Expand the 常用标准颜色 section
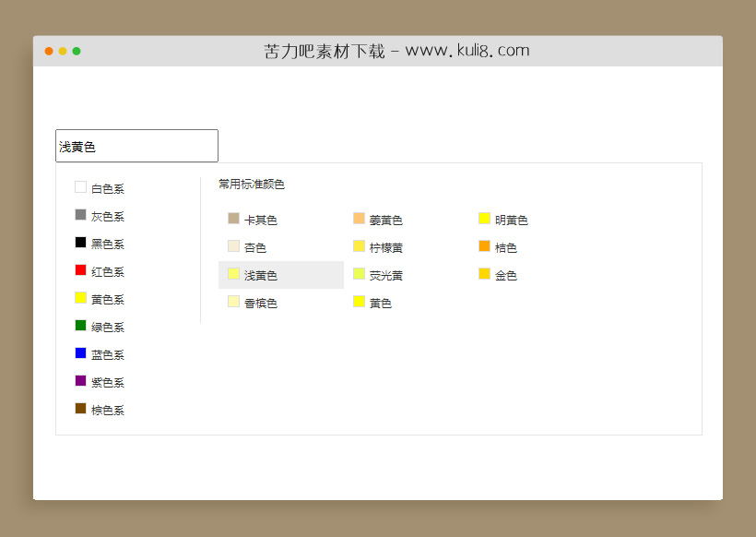 (x=250, y=184)
